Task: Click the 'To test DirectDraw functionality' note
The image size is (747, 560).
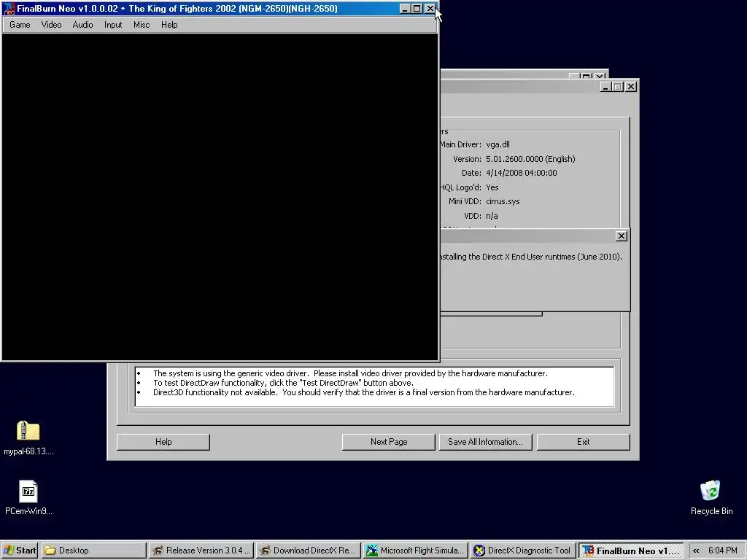Action: [x=283, y=383]
